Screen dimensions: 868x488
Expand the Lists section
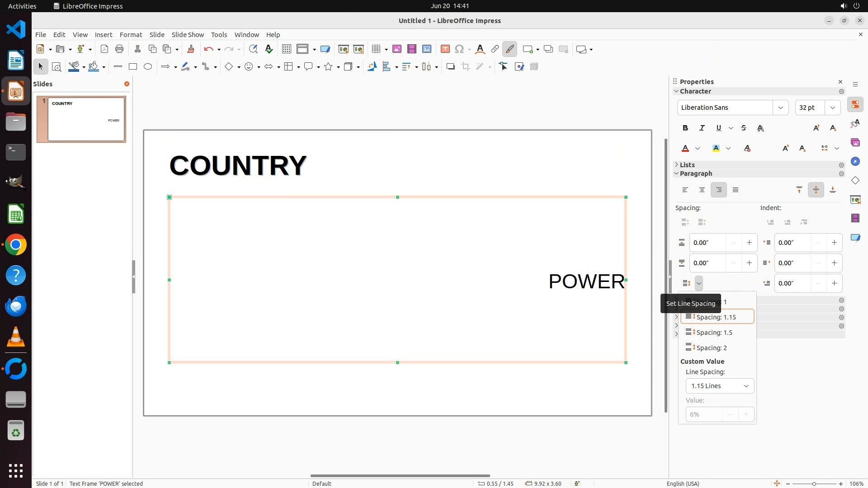687,165
